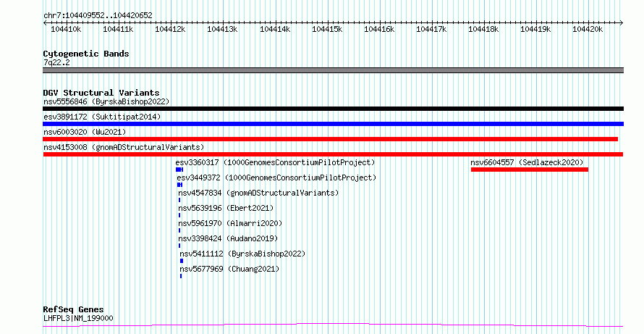Click the 104415k ruler tick label
Image resolution: width=644 pixels, height=334 pixels.
coord(327,29)
